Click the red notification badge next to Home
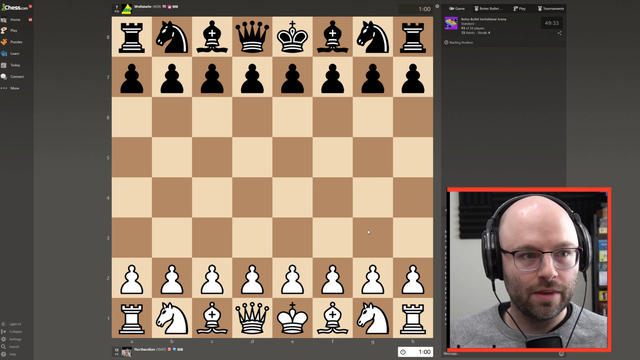The height and width of the screenshot is (360, 640). click(x=30, y=20)
